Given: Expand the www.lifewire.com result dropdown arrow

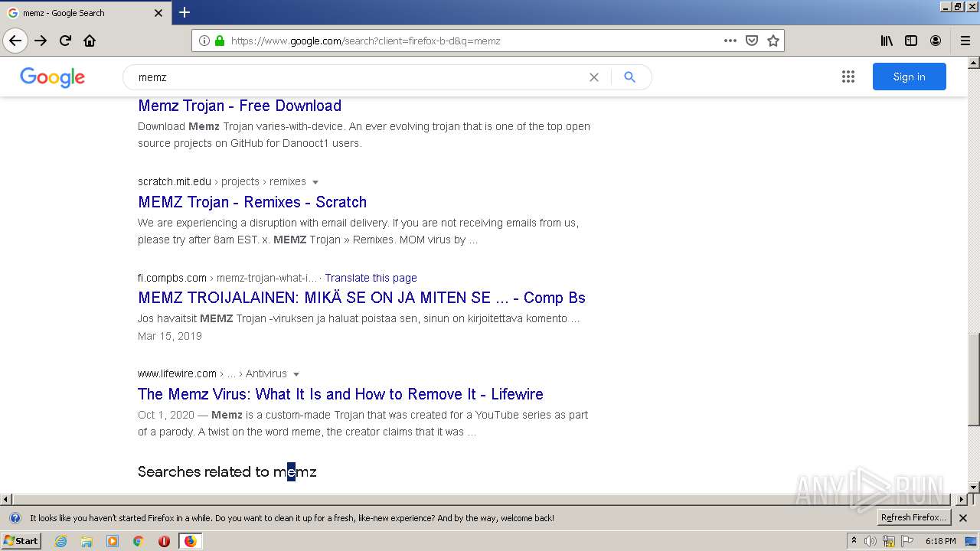Looking at the screenshot, I should pyautogui.click(x=296, y=374).
